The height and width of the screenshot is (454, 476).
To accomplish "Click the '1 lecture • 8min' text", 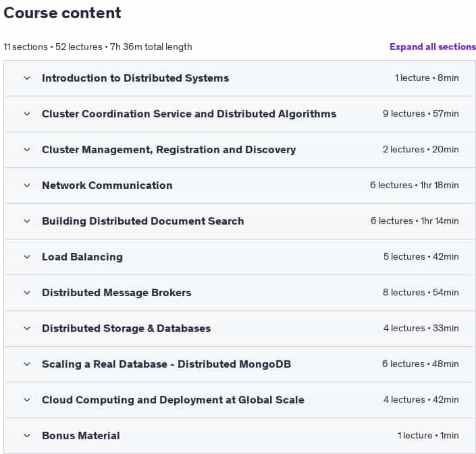I will pyautogui.click(x=427, y=78).
